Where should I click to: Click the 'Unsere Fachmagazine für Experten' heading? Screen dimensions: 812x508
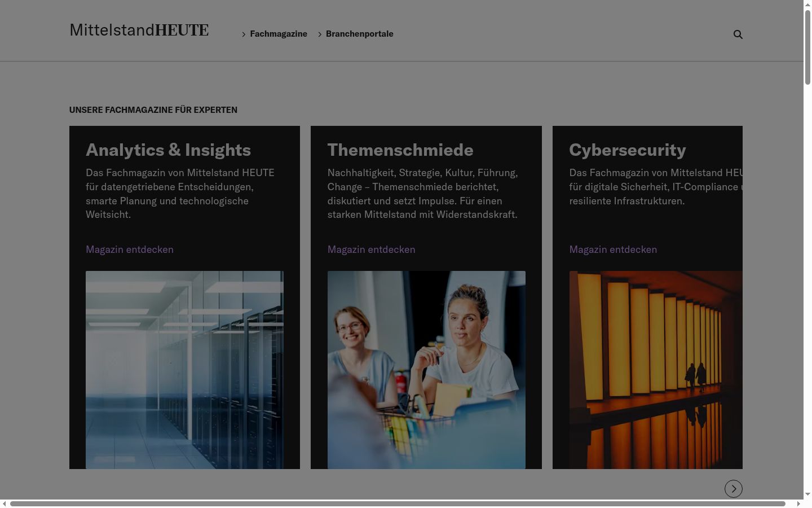tap(153, 110)
